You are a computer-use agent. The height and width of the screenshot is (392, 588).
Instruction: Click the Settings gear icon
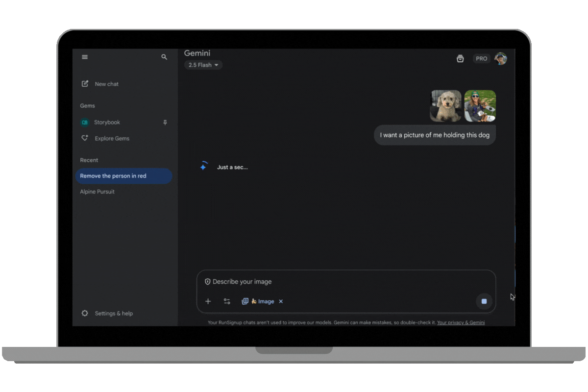85,313
